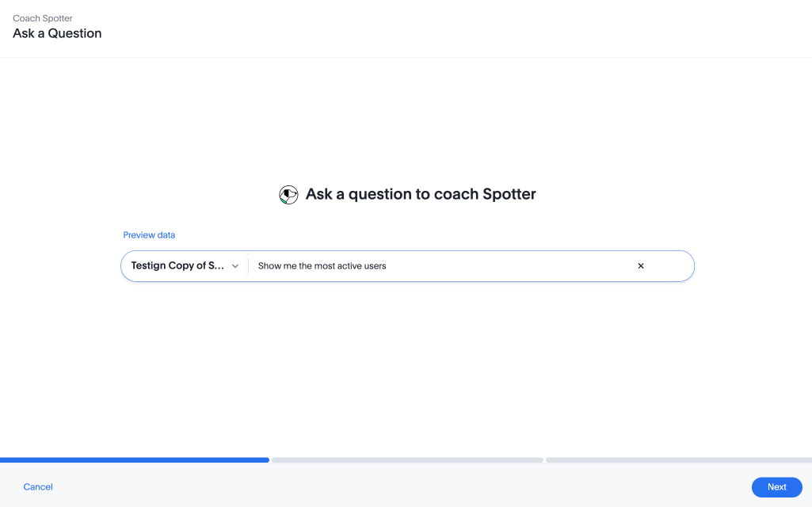This screenshot has width=812, height=507.
Task: Click the filled blue progress segment
Action: pyautogui.click(x=135, y=459)
